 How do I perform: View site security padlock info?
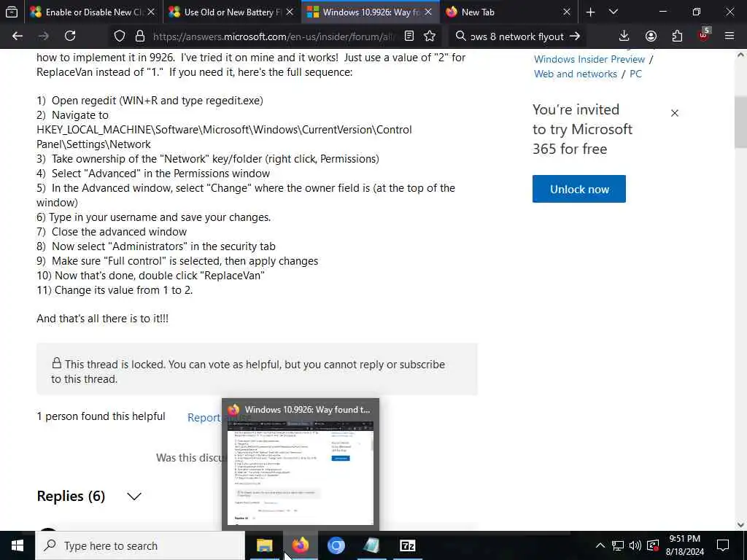[x=140, y=36]
